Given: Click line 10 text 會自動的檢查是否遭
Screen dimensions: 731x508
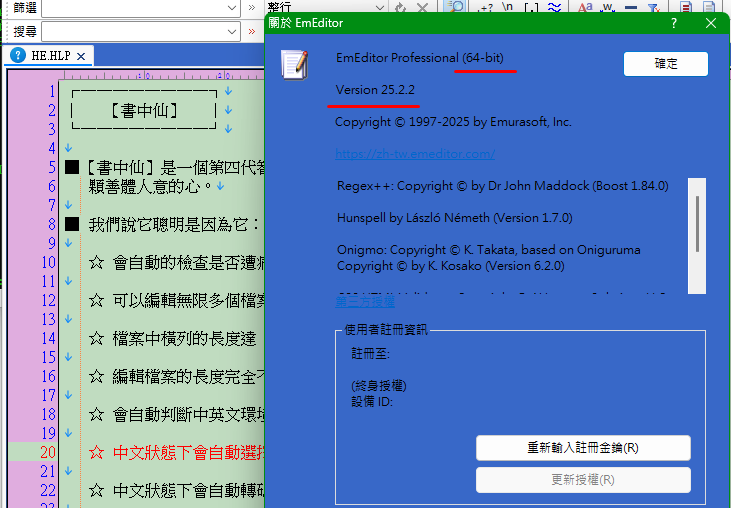Looking at the screenshot, I should pos(188,263).
